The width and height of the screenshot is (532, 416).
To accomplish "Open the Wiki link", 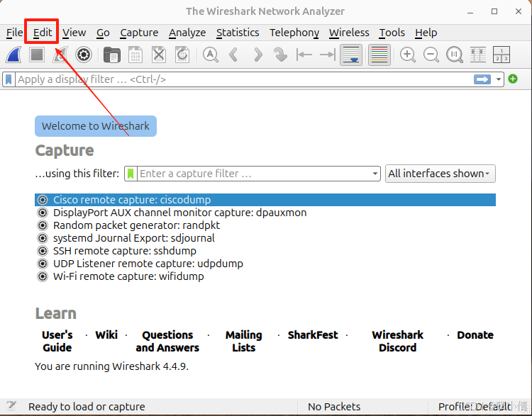I will point(106,335).
